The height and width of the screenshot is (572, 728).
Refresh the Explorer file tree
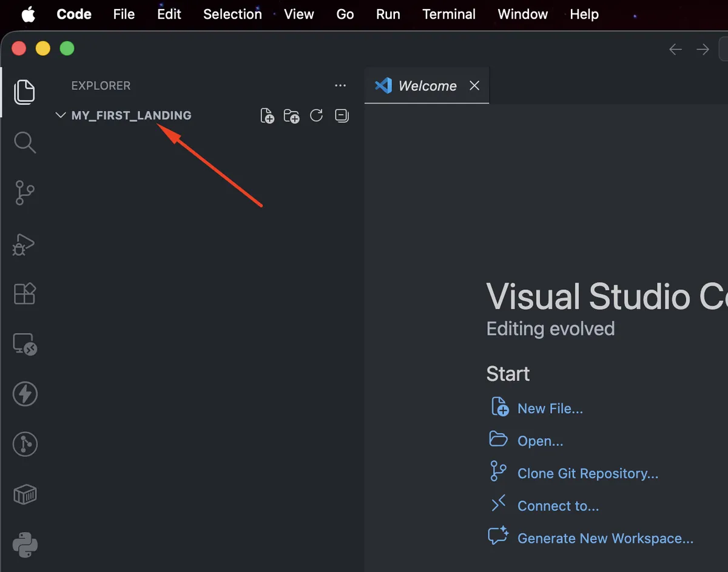[317, 115]
